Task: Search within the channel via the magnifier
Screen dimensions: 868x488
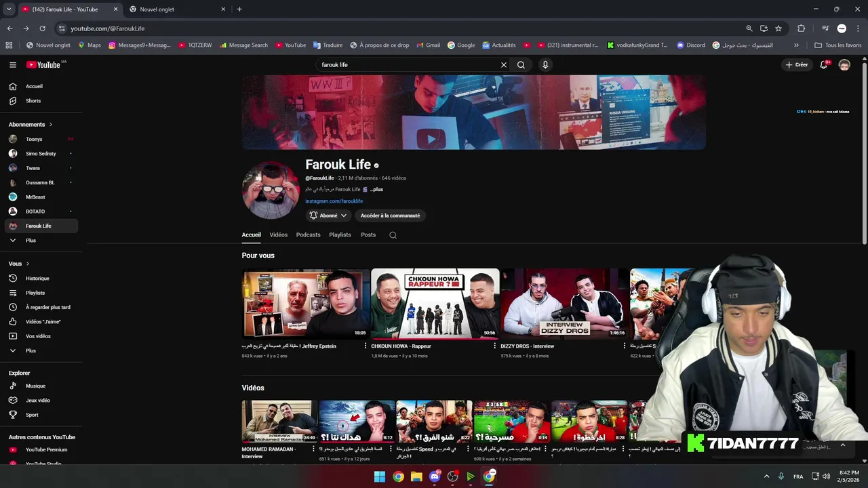Action: (393, 235)
